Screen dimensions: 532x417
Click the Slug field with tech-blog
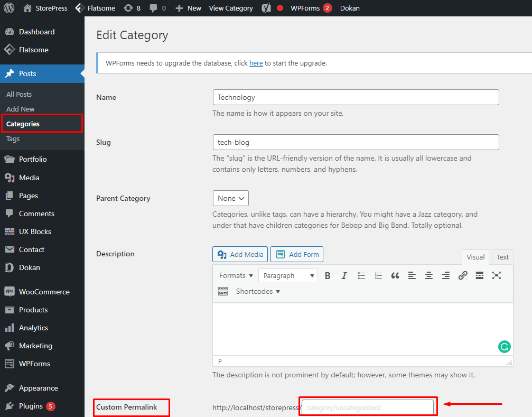pyautogui.click(x=356, y=142)
